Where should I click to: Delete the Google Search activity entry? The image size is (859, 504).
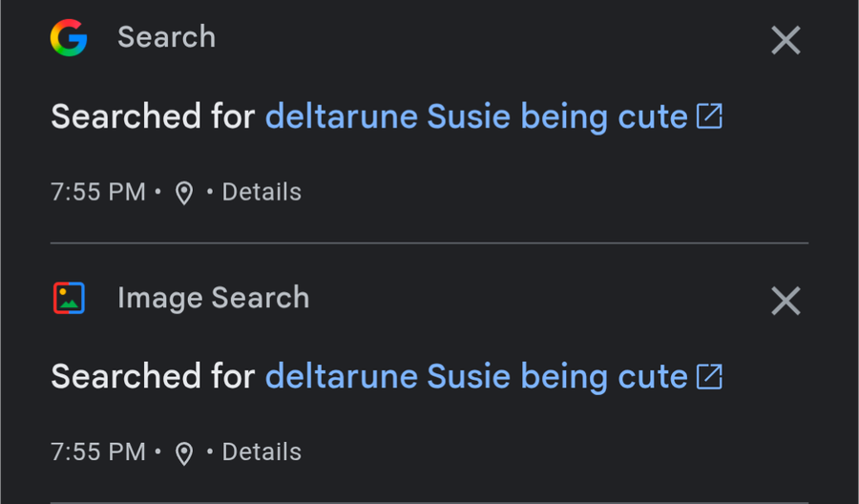pyautogui.click(x=786, y=40)
